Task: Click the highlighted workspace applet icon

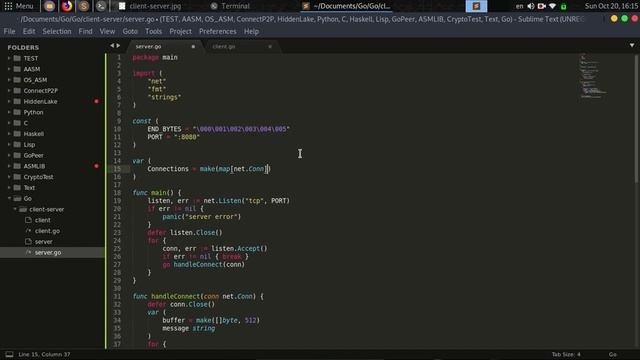Action: pyautogui.click(x=476, y=6)
